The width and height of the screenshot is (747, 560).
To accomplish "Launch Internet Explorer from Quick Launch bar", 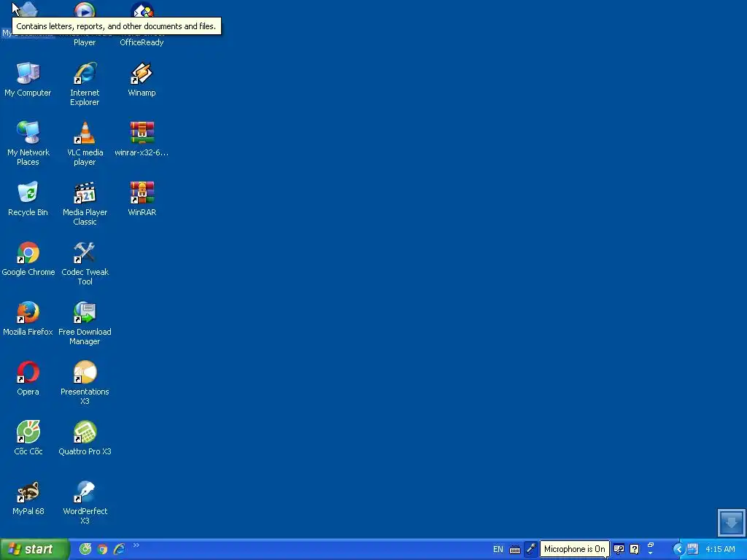I will 119,549.
